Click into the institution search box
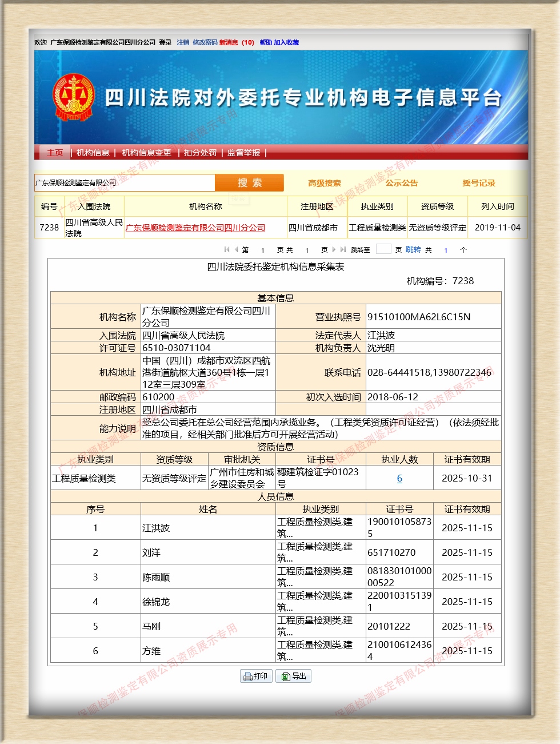Viewport: 560px width, 744px height. [x=124, y=183]
